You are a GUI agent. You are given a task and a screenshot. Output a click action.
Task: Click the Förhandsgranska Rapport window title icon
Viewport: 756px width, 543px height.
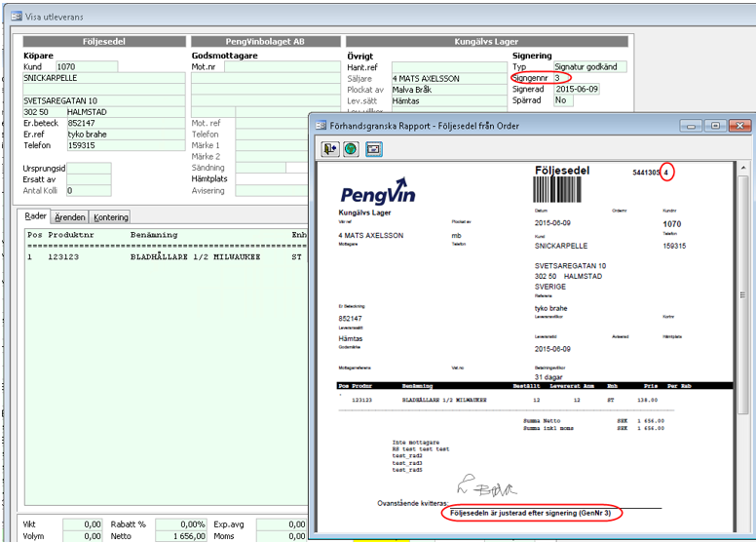(321, 126)
